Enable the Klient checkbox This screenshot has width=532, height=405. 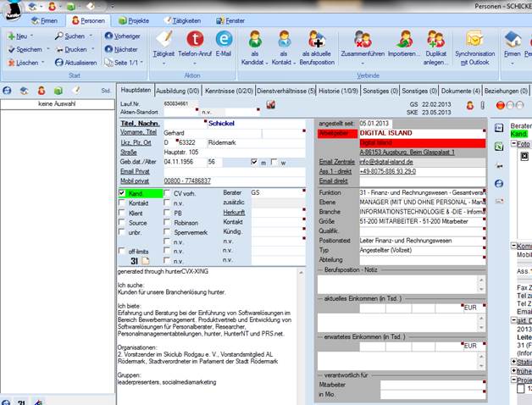point(122,213)
